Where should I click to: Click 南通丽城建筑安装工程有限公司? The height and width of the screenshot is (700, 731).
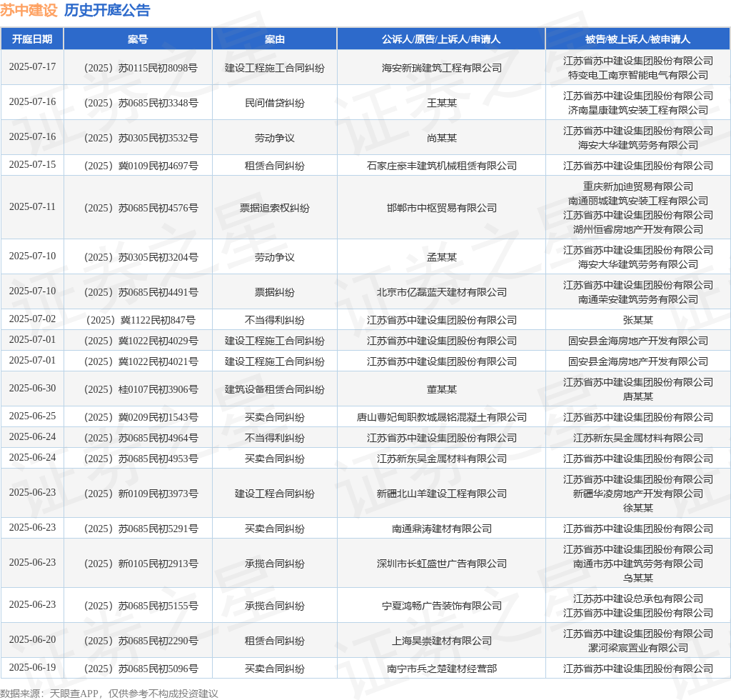[x=637, y=201]
